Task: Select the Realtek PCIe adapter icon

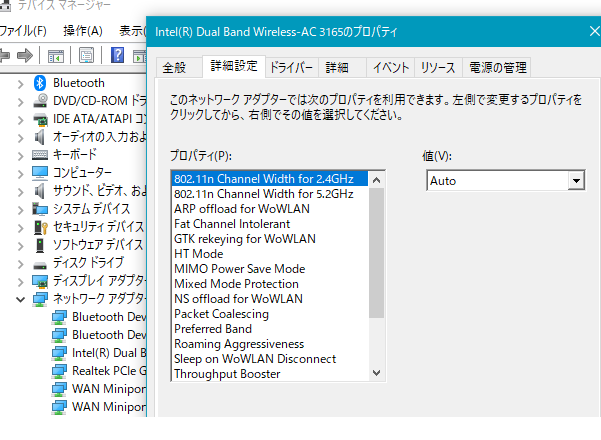Action: (x=59, y=371)
